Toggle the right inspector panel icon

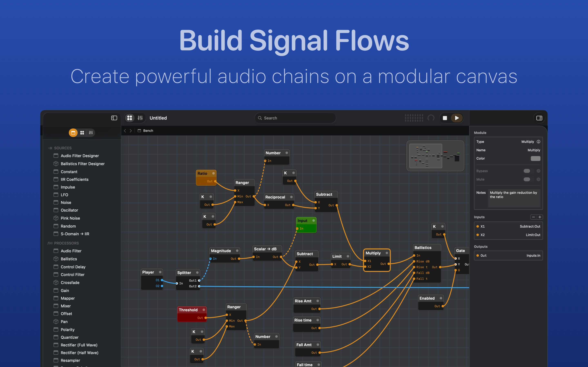[539, 118]
